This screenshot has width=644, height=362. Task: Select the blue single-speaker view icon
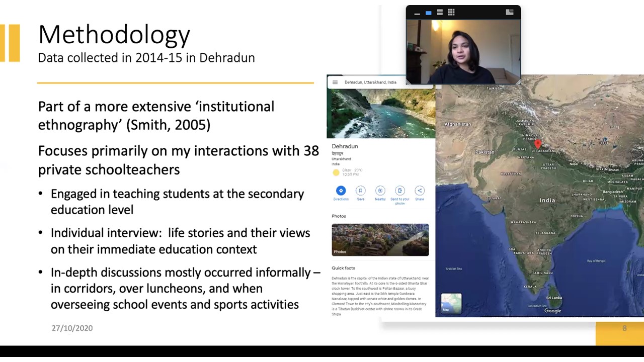pos(429,13)
